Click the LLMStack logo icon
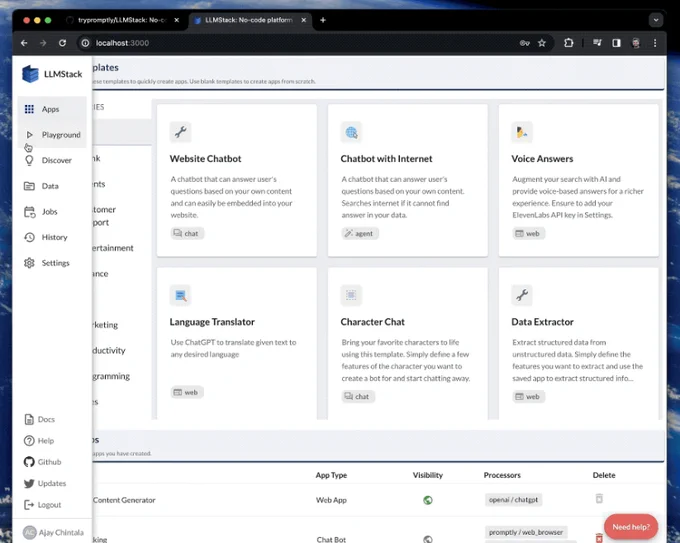680x543 pixels. tap(30, 74)
